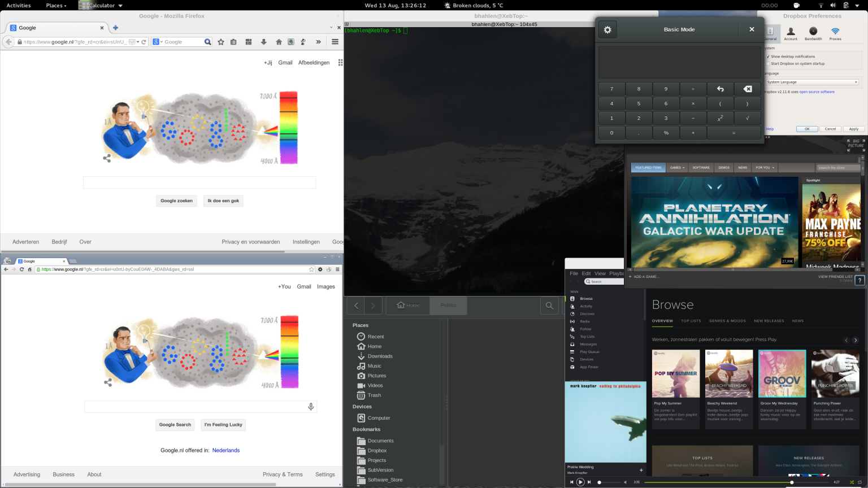Show next Spotify featured playlists with right chevron
This screenshot has width=868, height=488.
point(856,340)
